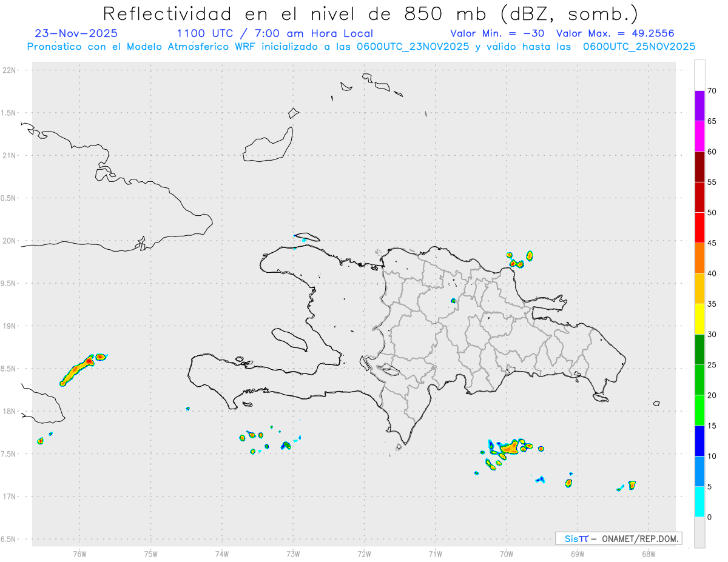Select the medium green 20-25 dBZ swatch
728x562 pixels.
[x=699, y=380]
